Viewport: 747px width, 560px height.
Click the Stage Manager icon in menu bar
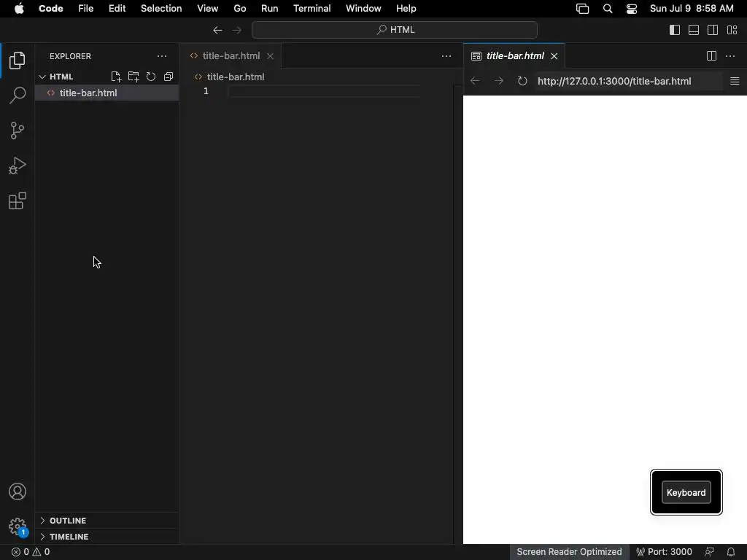582,9
